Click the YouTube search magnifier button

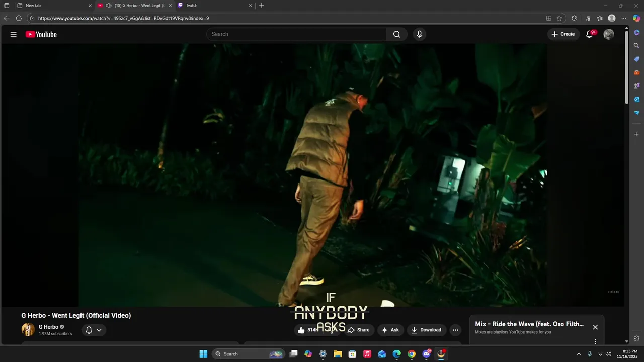pos(396,34)
